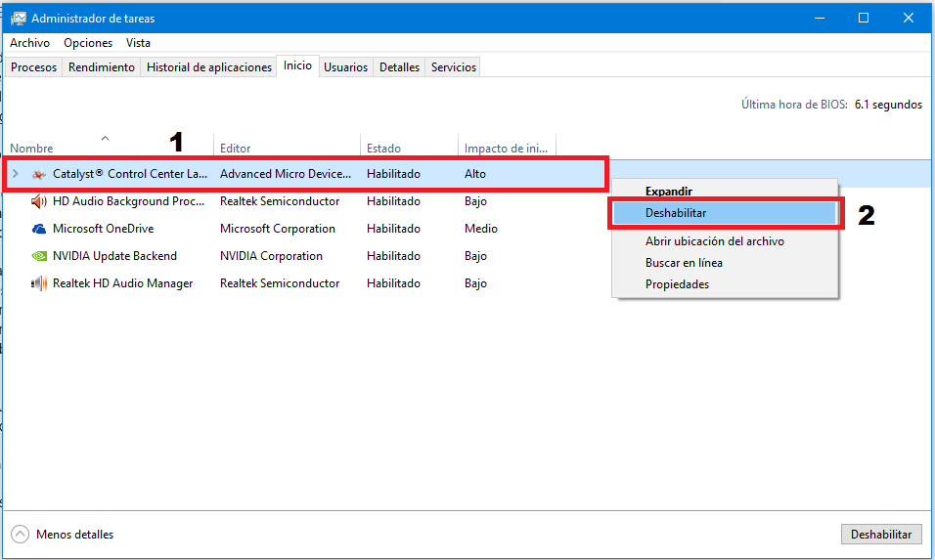Select the Catalyst Control Center name text
The image size is (935, 560).
coord(130,174)
